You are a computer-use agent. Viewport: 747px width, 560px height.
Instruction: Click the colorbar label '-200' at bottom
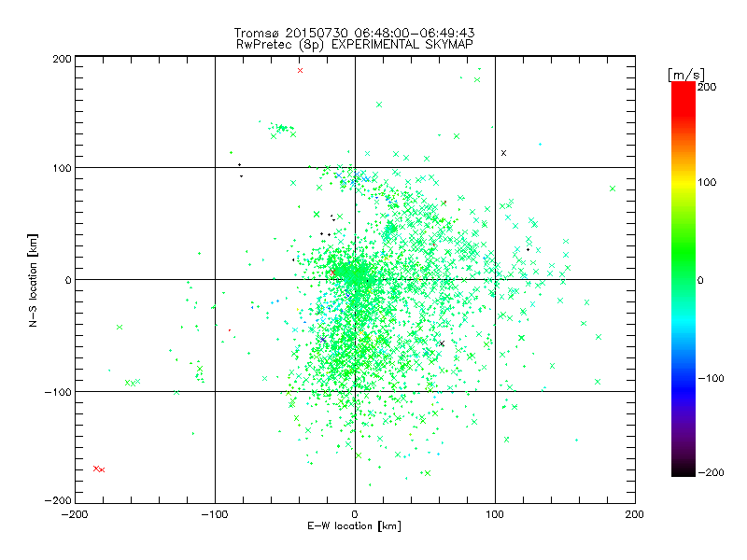711,472
